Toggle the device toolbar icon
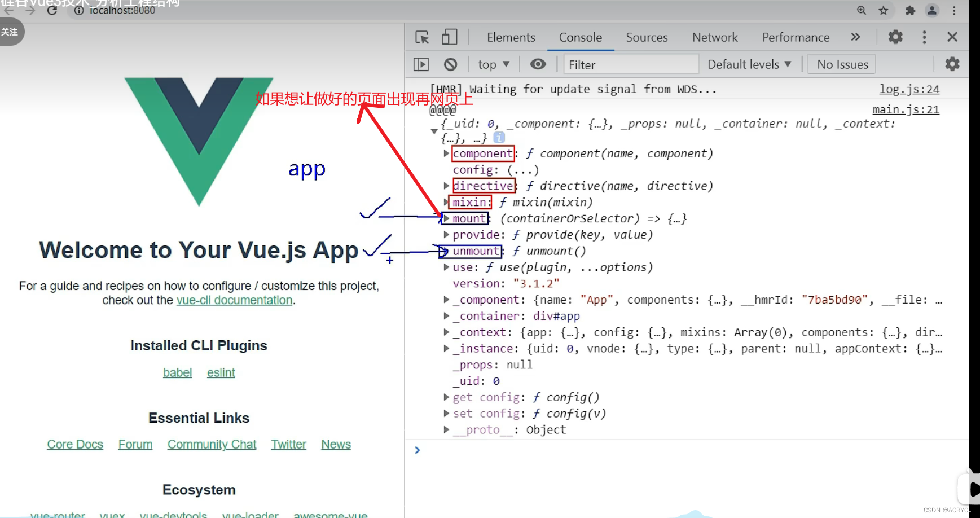 [449, 37]
